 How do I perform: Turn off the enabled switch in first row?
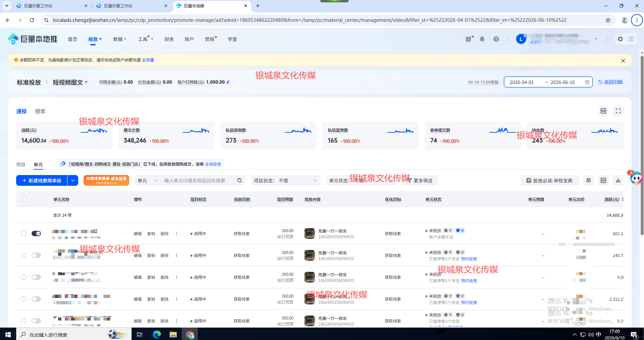36,233
